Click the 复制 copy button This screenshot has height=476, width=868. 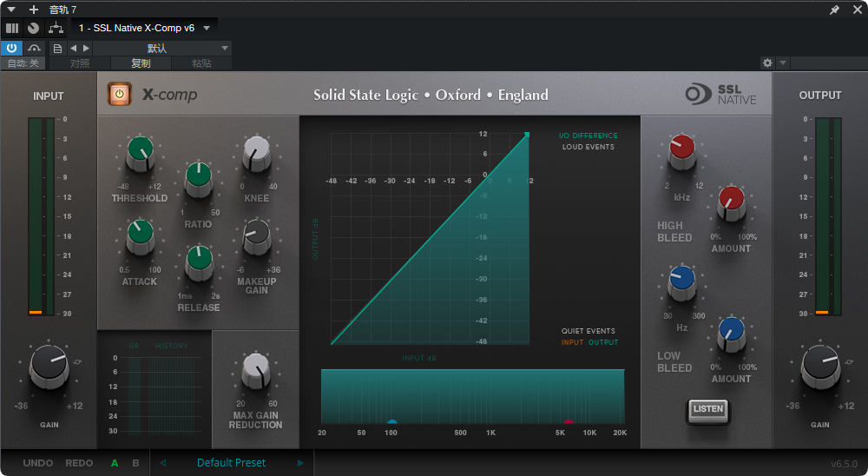coord(141,63)
